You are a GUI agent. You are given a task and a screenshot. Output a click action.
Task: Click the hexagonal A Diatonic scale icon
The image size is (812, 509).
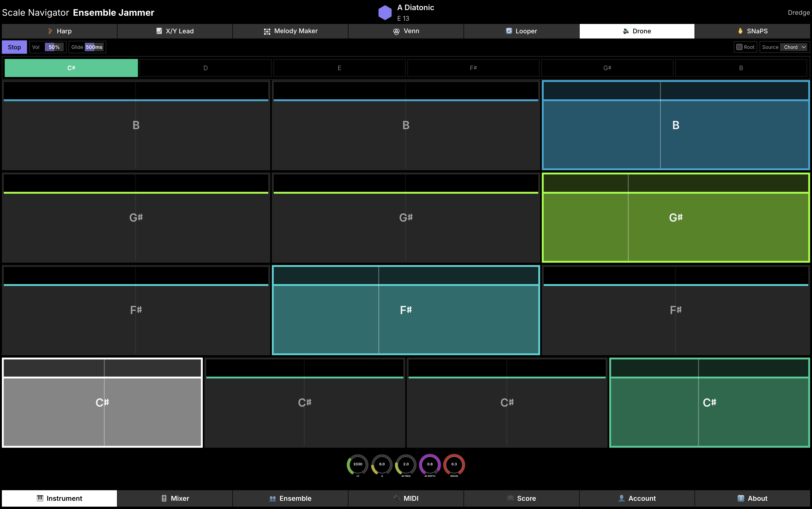pyautogui.click(x=385, y=12)
